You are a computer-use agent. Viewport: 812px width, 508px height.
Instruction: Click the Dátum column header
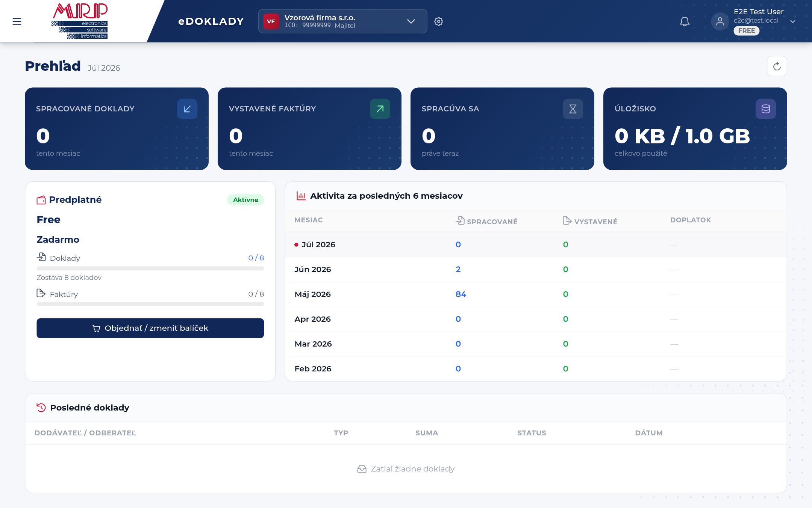point(648,433)
